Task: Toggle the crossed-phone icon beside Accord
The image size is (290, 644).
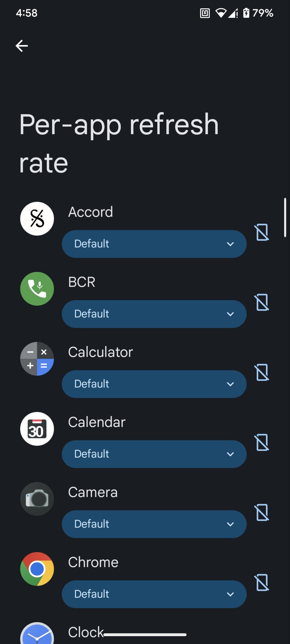Action: click(x=262, y=232)
